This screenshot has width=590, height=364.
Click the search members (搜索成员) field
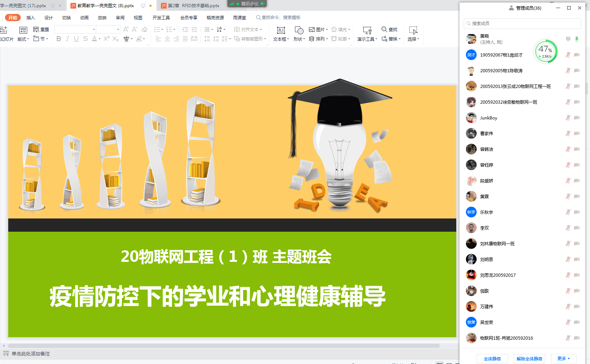522,23
